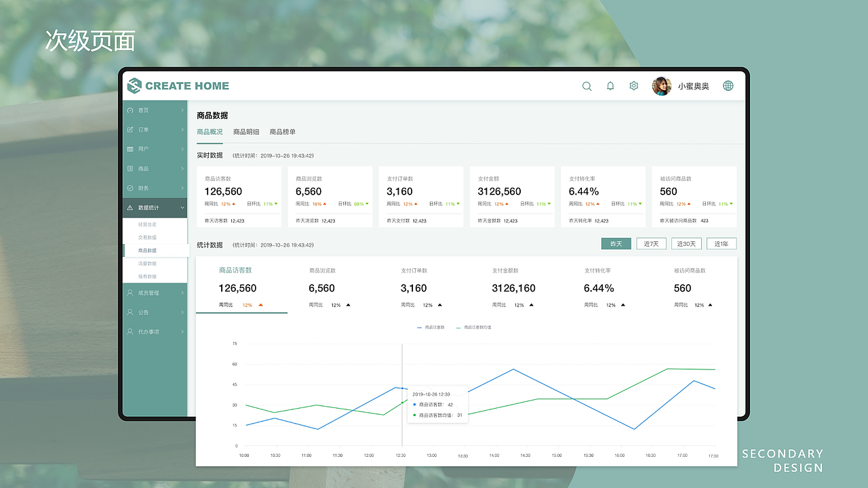Open 交易数据 submenu item
This screenshot has height=488, width=868.
147,237
